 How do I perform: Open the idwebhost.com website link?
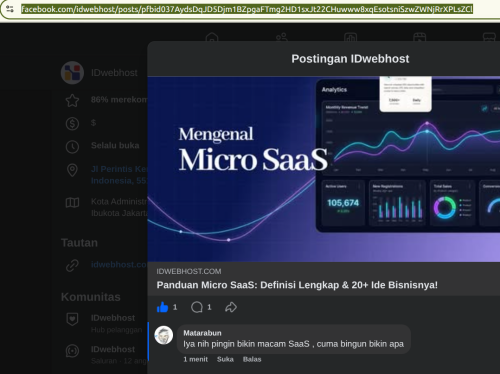(x=119, y=265)
